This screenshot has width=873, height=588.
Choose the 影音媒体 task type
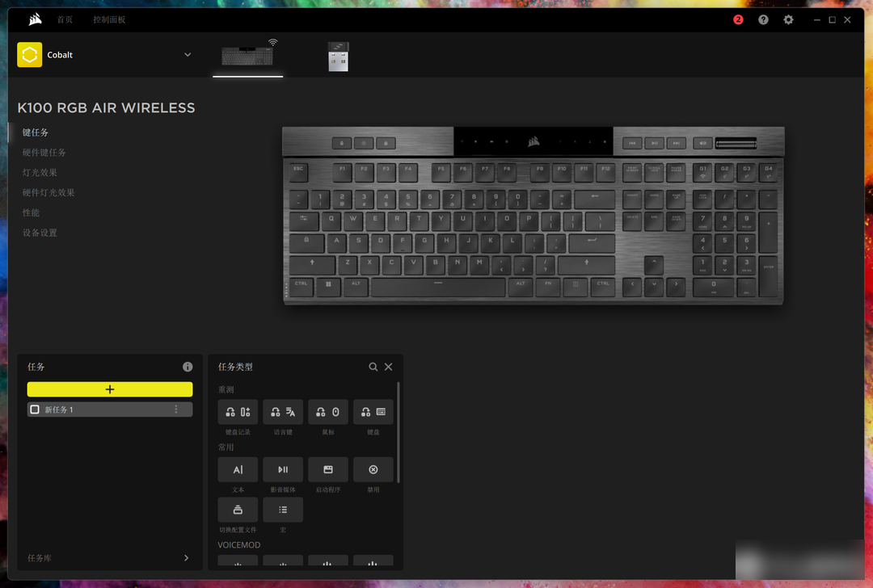283,469
